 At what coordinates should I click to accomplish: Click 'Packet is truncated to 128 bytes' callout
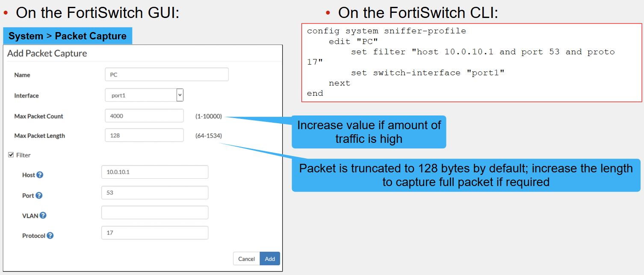466,175
